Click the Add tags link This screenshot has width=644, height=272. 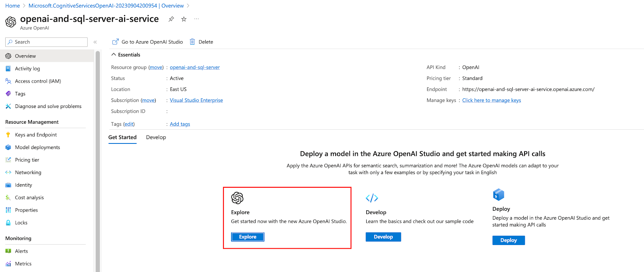coord(180,124)
